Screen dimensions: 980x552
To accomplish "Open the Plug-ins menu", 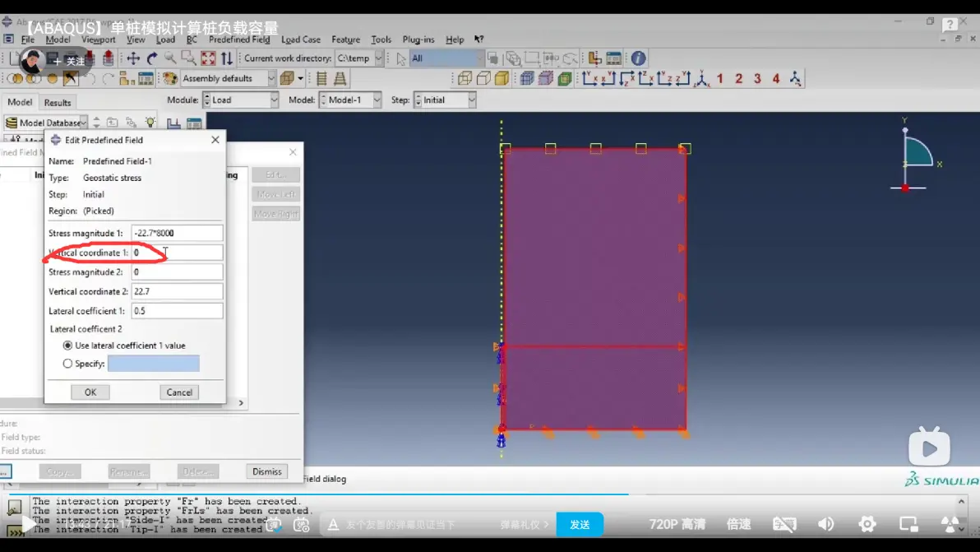I will 418,39.
